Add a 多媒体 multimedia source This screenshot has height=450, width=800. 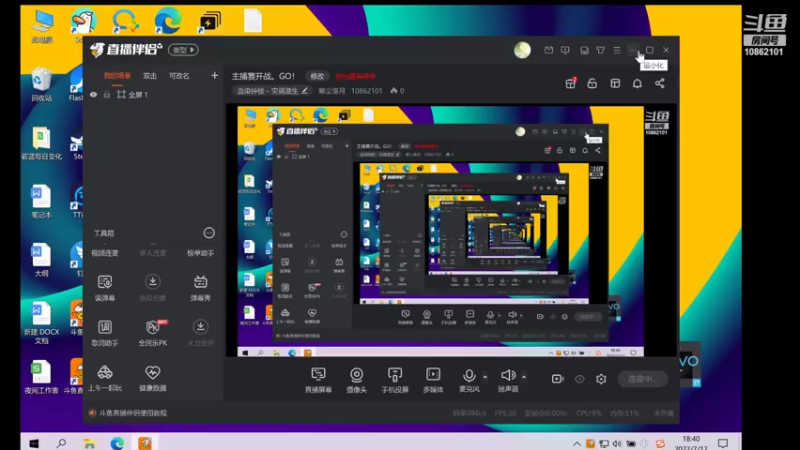pyautogui.click(x=433, y=380)
